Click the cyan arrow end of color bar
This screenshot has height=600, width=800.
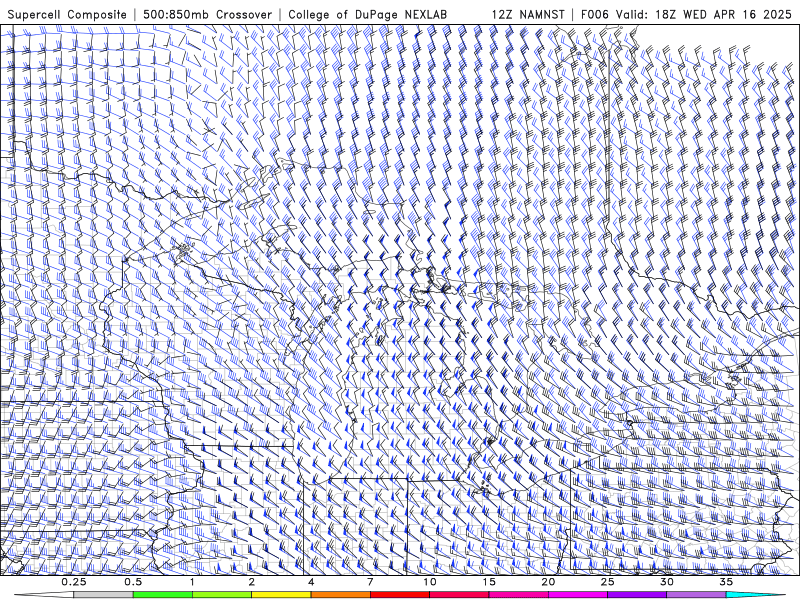(x=755, y=595)
